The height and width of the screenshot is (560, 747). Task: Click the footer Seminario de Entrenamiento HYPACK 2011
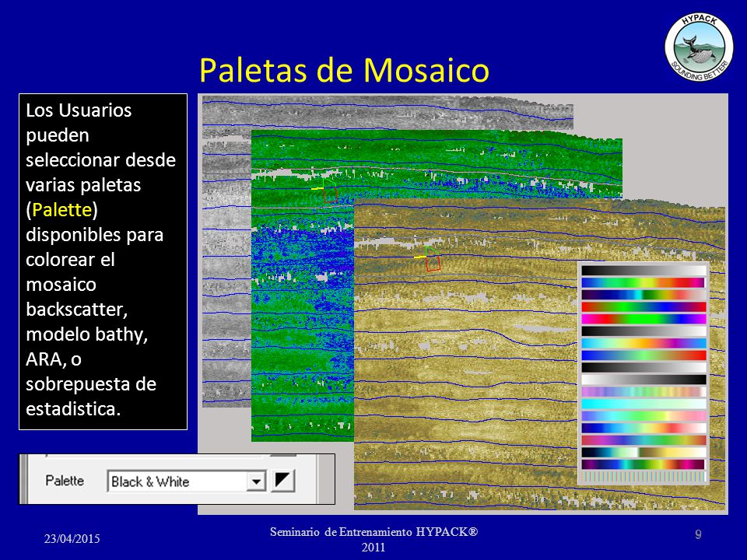pyautogui.click(x=373, y=539)
